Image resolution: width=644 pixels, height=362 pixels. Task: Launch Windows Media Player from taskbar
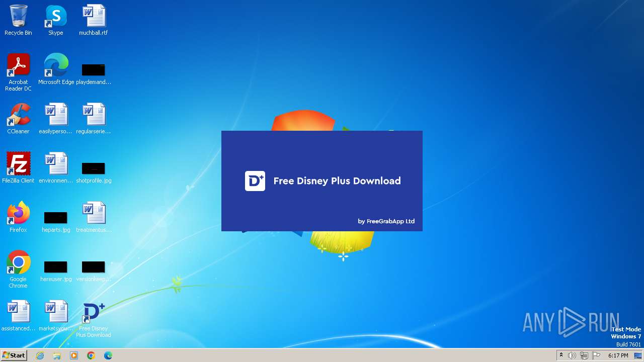coord(74,355)
